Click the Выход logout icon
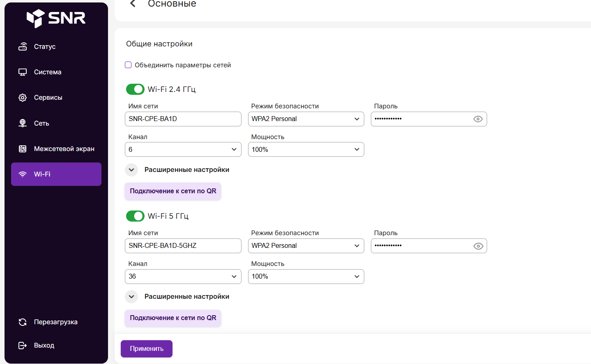The image size is (591, 364). pyautogui.click(x=23, y=346)
